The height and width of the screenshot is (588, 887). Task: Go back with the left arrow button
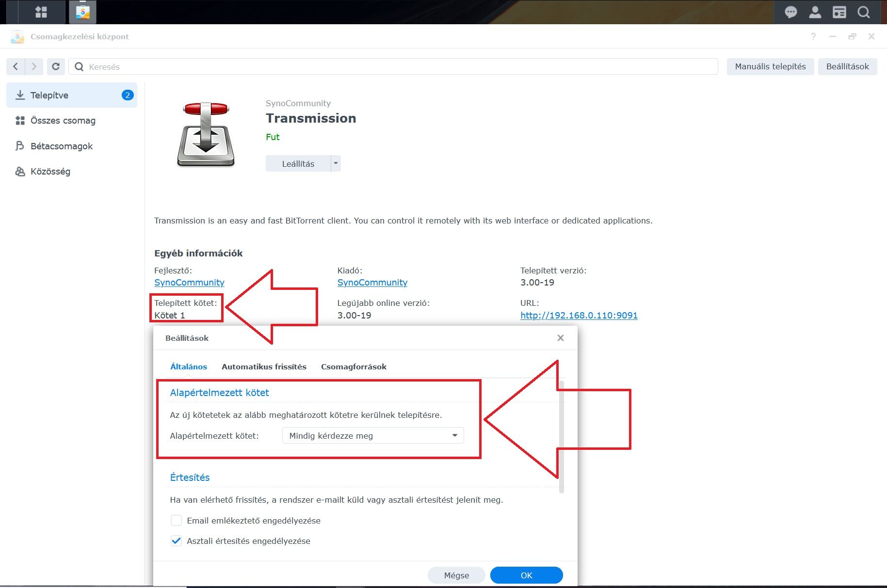[16, 66]
